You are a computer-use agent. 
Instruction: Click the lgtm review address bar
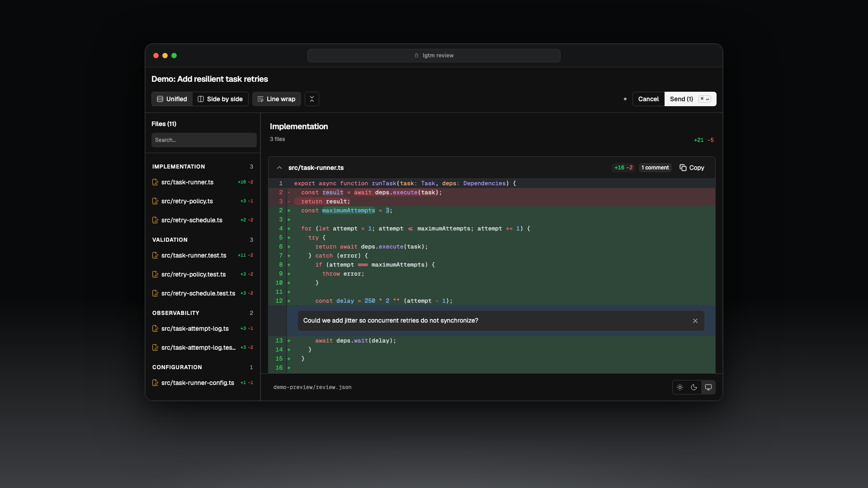click(x=434, y=56)
